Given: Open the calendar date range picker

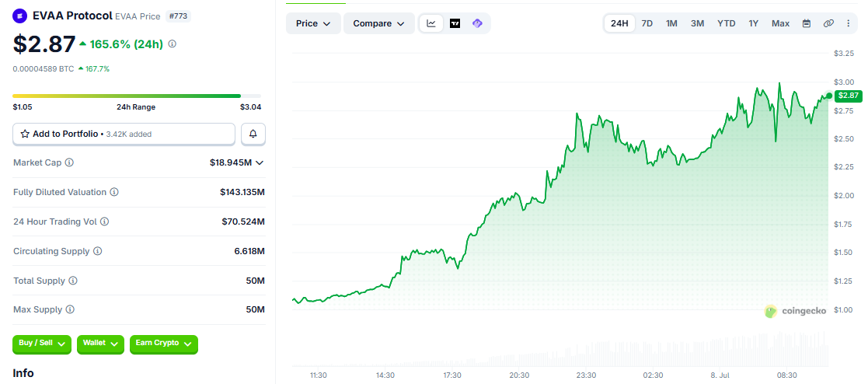Looking at the screenshot, I should 807,23.
